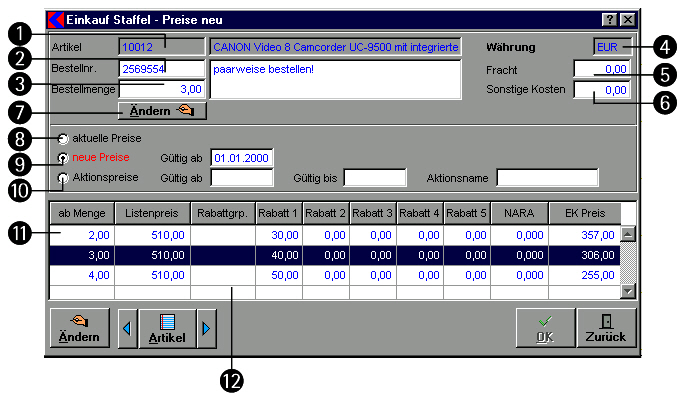Click the Fracht input field
This screenshot has width=682, height=397.
(602, 69)
